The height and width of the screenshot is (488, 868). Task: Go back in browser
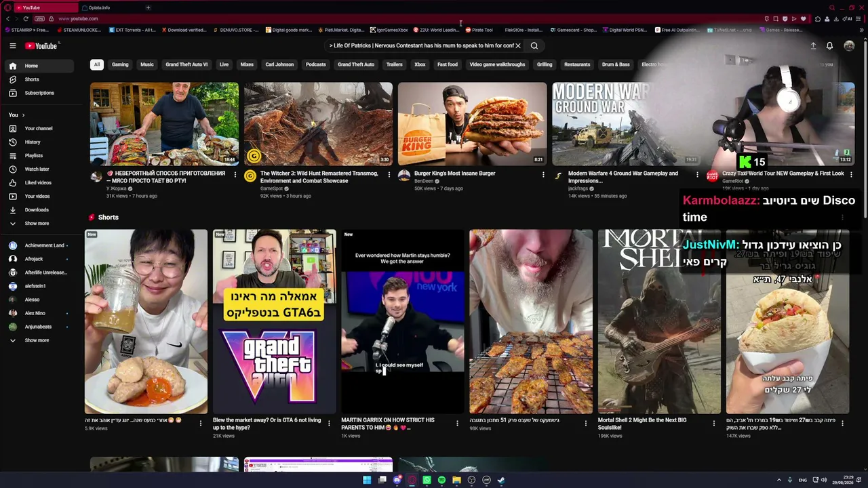point(8,18)
